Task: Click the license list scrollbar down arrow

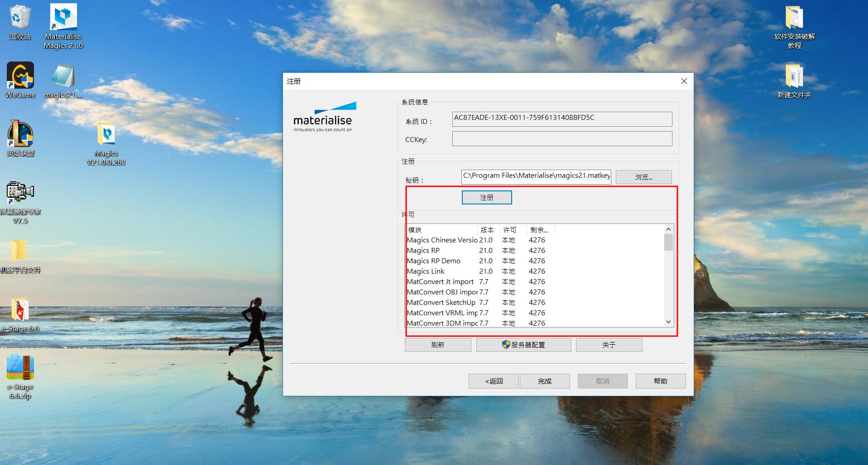Action: coord(668,322)
